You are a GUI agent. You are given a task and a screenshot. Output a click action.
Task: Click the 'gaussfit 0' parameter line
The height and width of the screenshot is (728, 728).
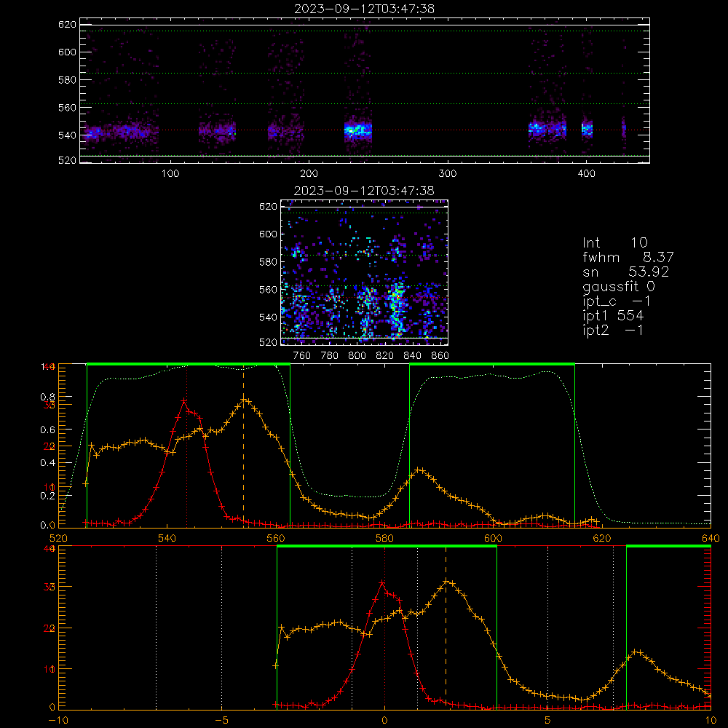pos(619,286)
